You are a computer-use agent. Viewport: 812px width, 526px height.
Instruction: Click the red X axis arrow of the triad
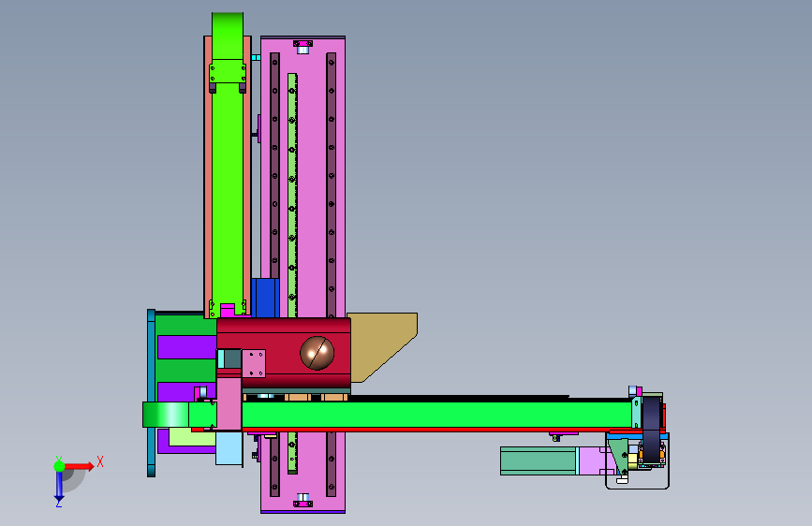point(80,466)
